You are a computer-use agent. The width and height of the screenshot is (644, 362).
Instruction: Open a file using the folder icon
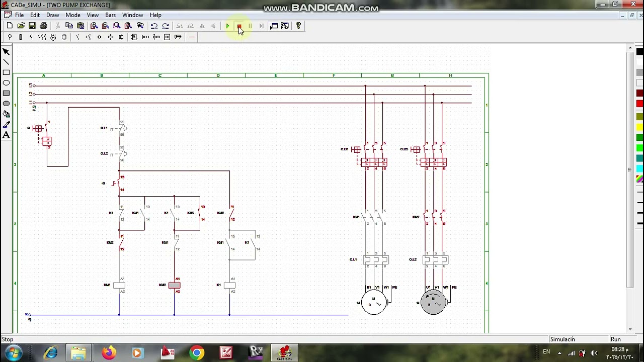click(21, 26)
